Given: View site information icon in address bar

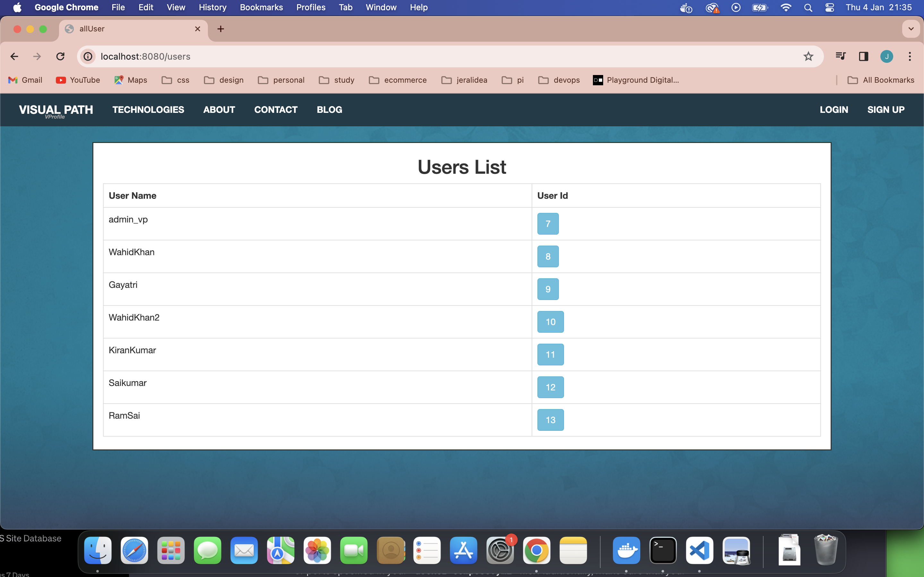Looking at the screenshot, I should click(88, 56).
